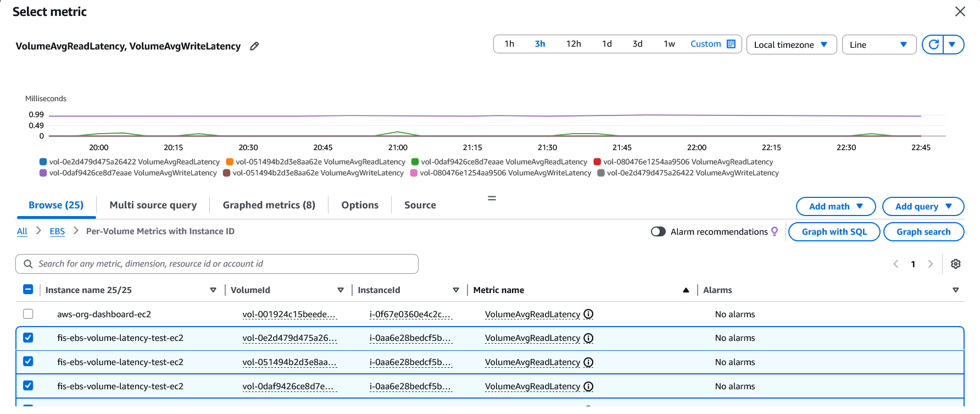Viewport: 980px width, 414px height.
Task: Check the aws-org-dashboard-ec2 row checkbox
Action: [28, 314]
